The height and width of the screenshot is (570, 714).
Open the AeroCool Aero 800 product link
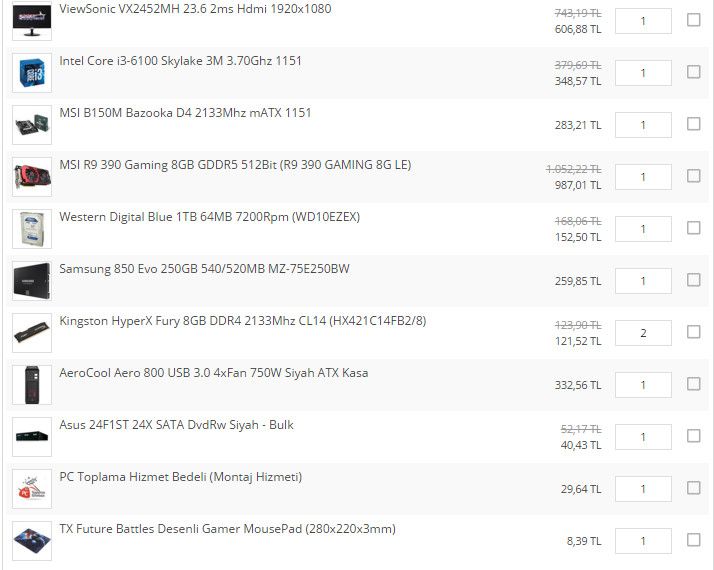pyautogui.click(x=213, y=373)
